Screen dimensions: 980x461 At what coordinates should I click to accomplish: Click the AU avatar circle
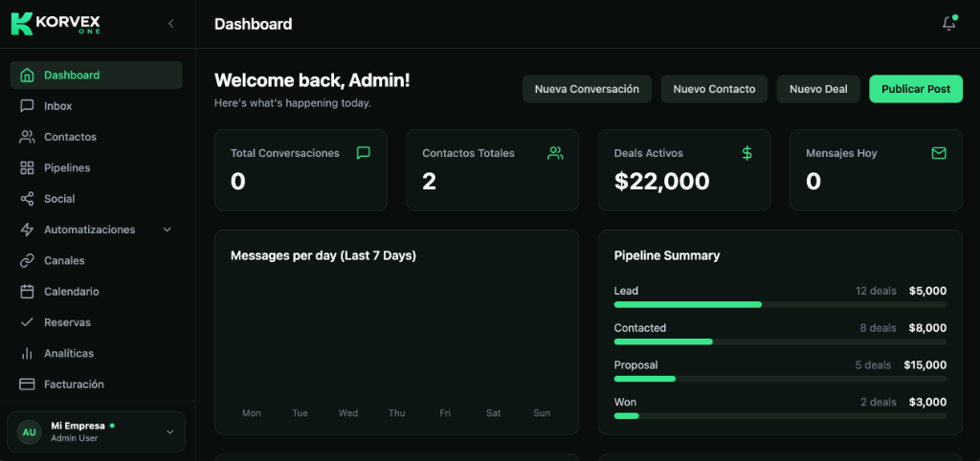click(x=30, y=431)
